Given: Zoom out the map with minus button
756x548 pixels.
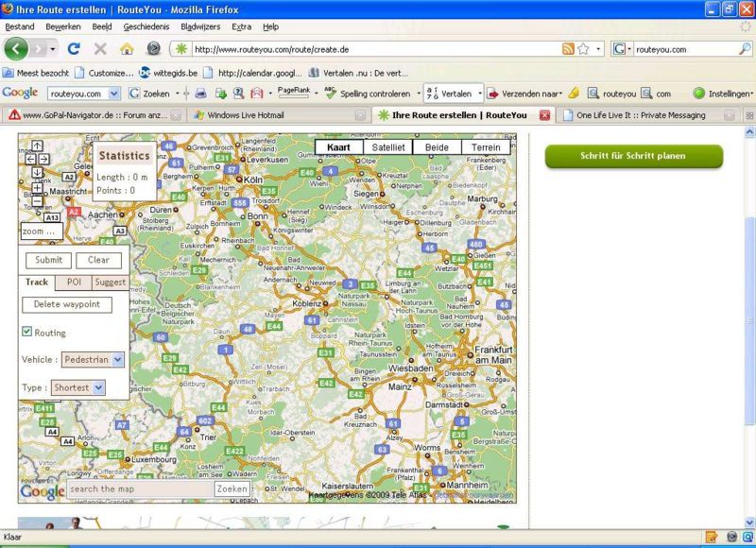Looking at the screenshot, I should 37,201.
